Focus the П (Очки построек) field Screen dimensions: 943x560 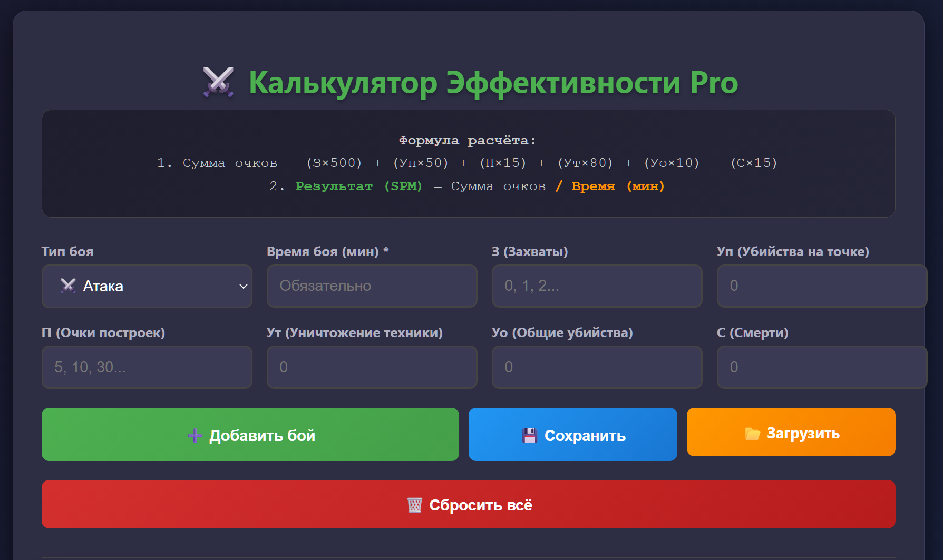pos(147,367)
